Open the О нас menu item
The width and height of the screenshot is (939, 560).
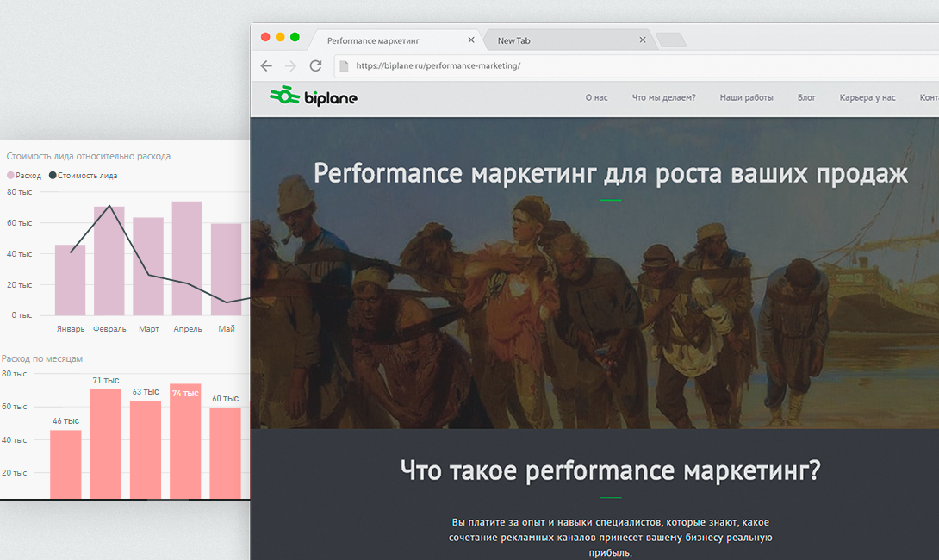coord(596,97)
